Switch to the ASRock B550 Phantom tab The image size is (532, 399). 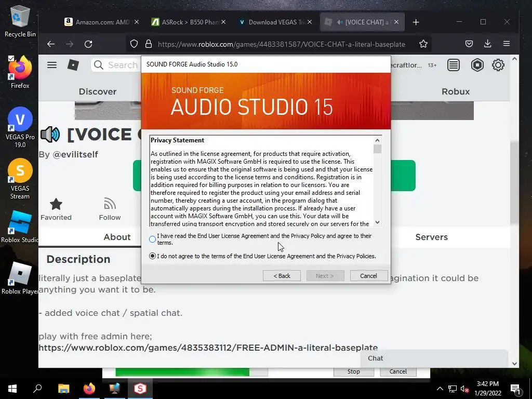pos(188,22)
